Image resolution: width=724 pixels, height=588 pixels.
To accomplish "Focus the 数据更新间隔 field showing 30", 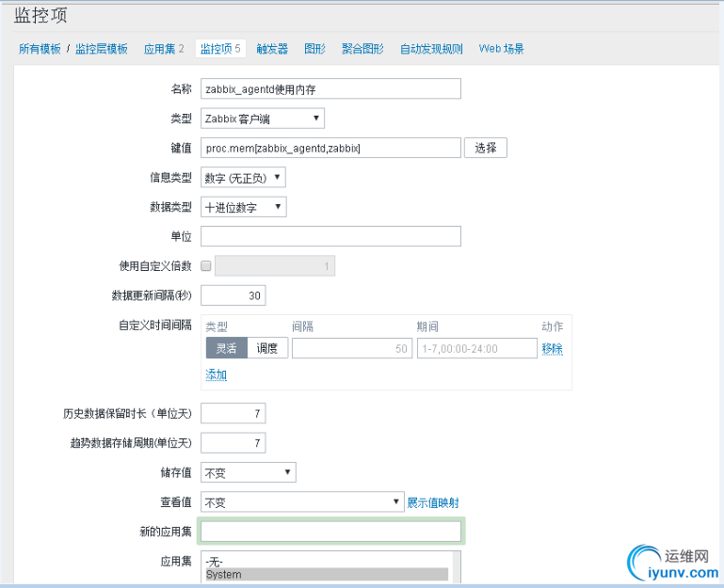I will (x=233, y=295).
